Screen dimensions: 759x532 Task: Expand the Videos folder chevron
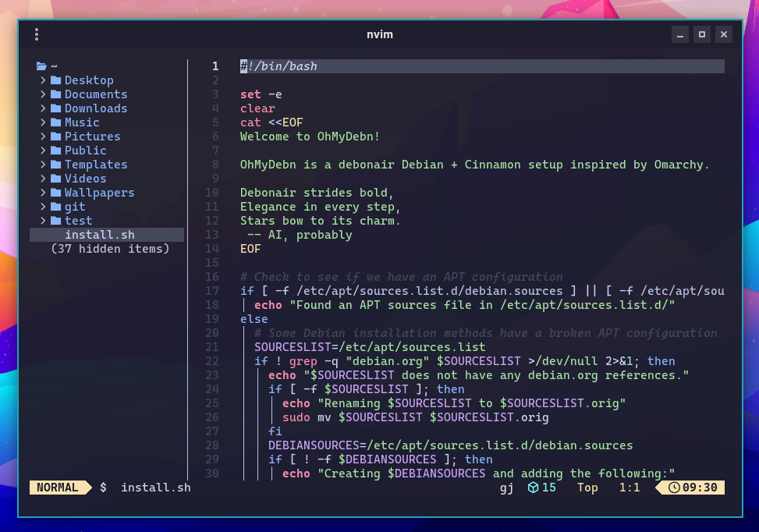pyautogui.click(x=43, y=178)
